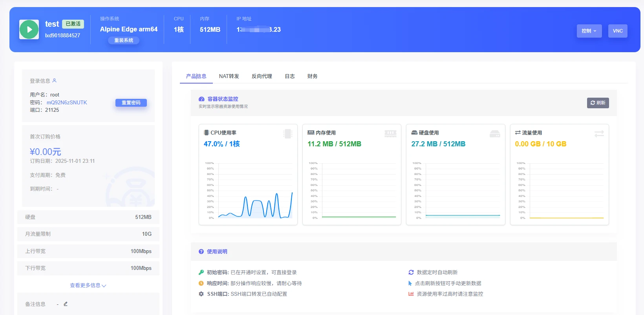
Task: Click the gear icon beside SSH端口
Action: coord(201,294)
